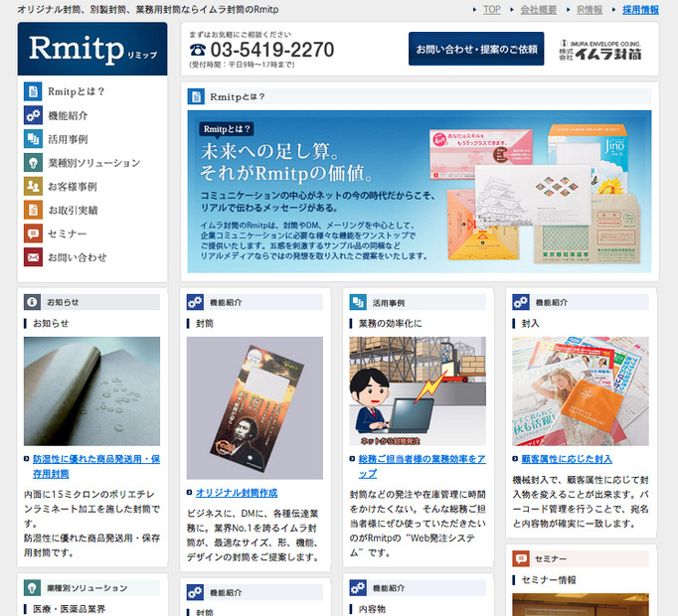
Task: Click the gears icon in the 封入 card header
Action: 521,302
